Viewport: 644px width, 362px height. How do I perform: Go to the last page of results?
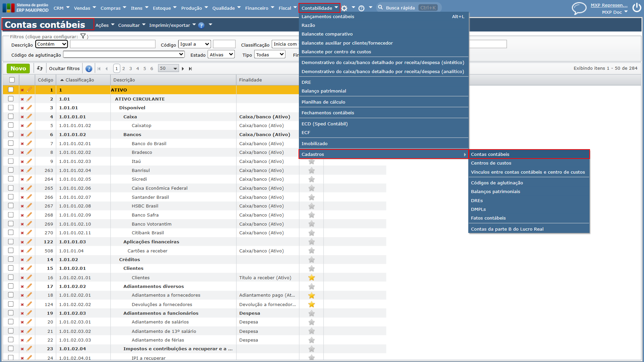(190, 69)
